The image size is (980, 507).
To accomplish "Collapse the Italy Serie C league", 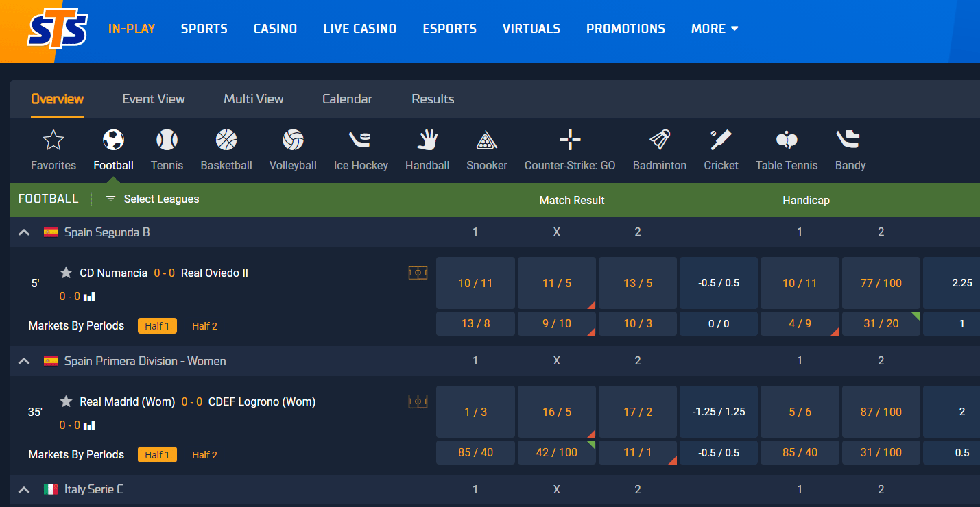I will click(24, 489).
